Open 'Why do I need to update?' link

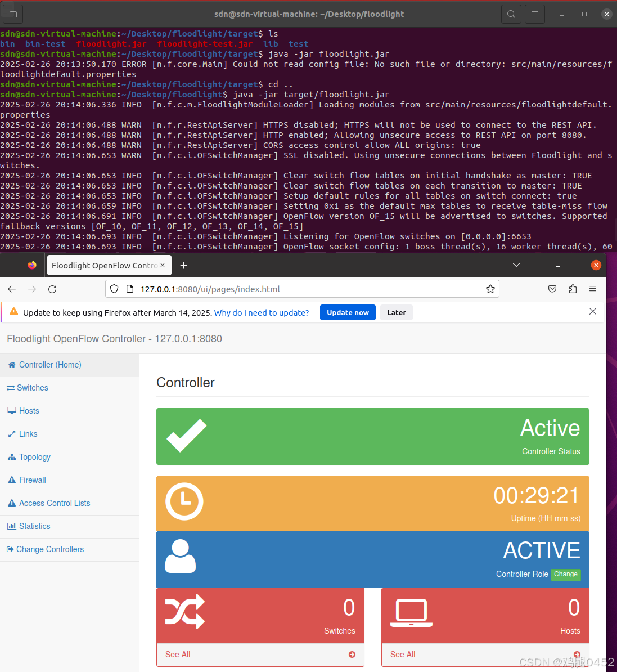pos(262,313)
